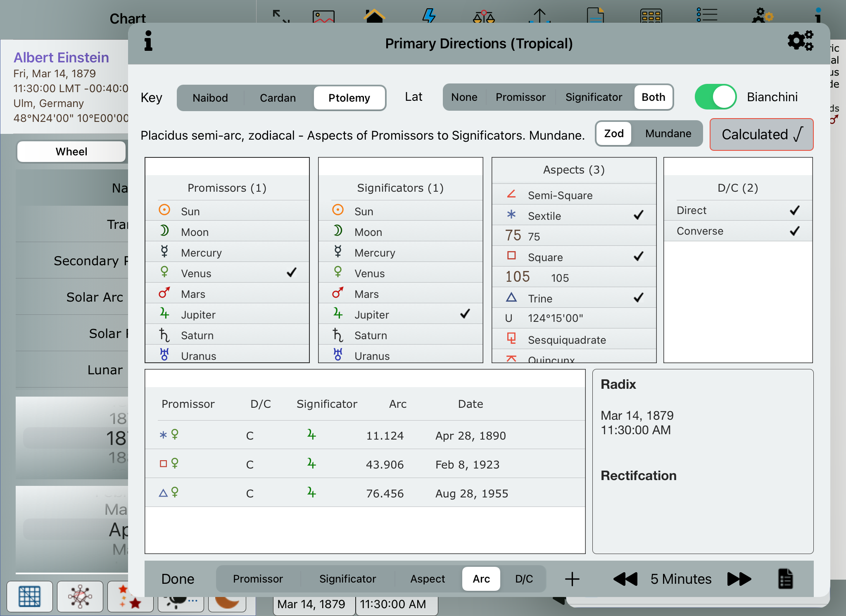Uncheck Converse in the D/C list
846x616 pixels.
738,231
